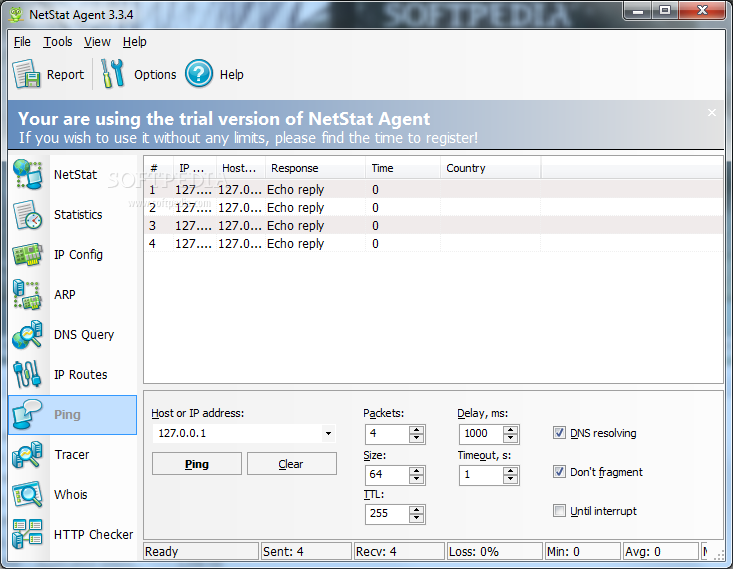This screenshot has height=569, width=733.
Task: Click the Loss: 0% status field
Action: (495, 552)
